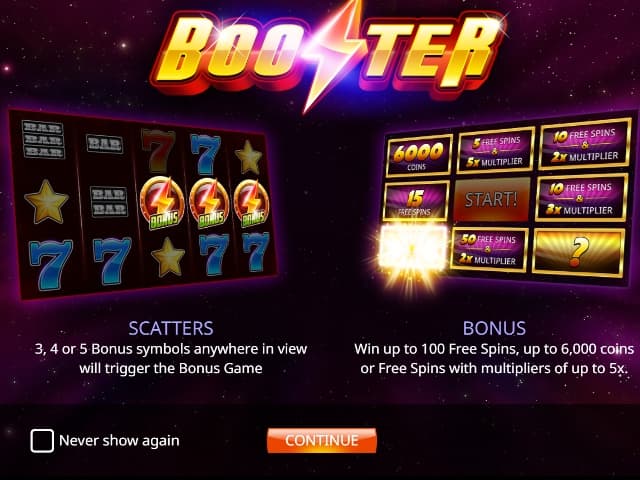The image size is (640, 480).
Task: Click the leftmost lightning Bonus scatter symbol
Action: (162, 202)
